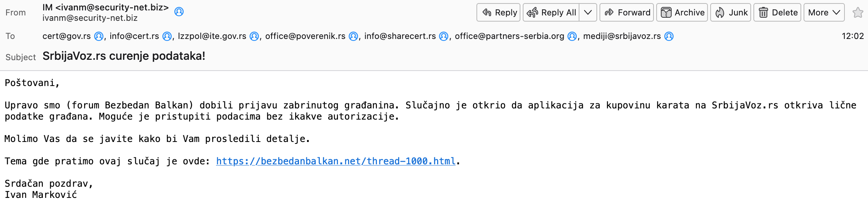Click contact icon beside info@cert.rs
The image size is (868, 206).
click(x=167, y=36)
